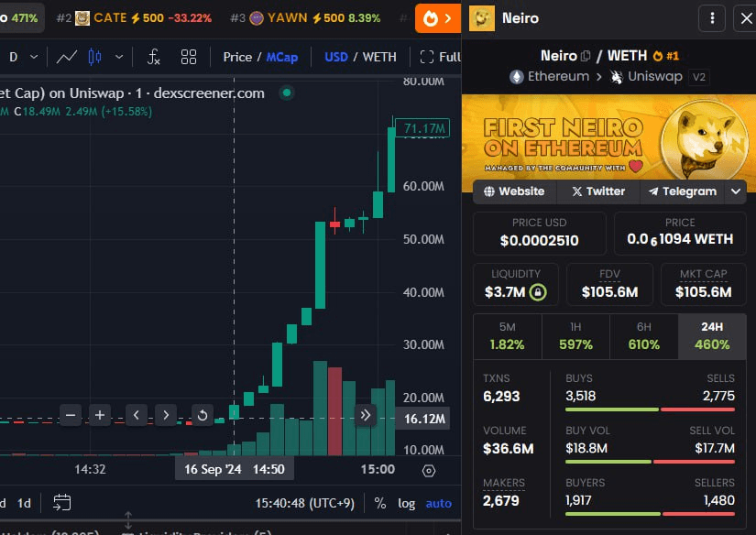Toggle log scale on chart
756x535 pixels.
[407, 503]
